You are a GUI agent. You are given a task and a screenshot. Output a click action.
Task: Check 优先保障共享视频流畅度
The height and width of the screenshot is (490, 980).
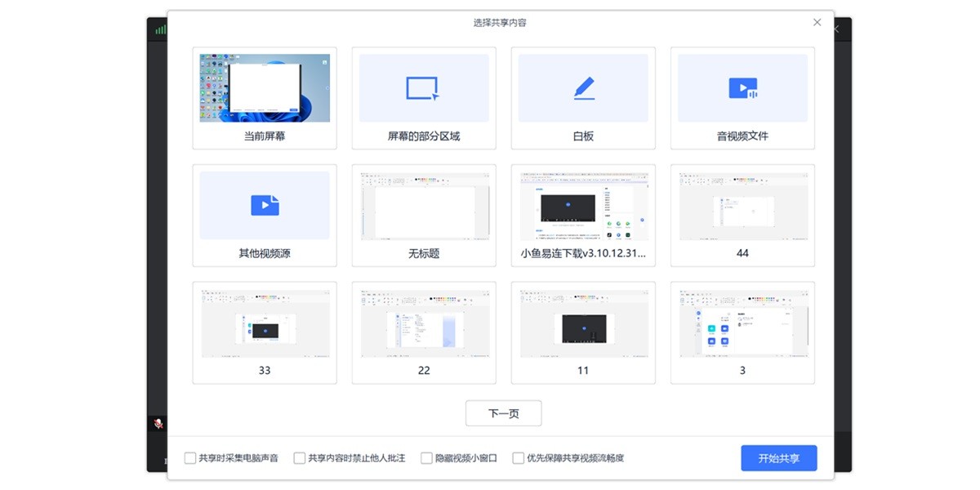pyautogui.click(x=519, y=458)
